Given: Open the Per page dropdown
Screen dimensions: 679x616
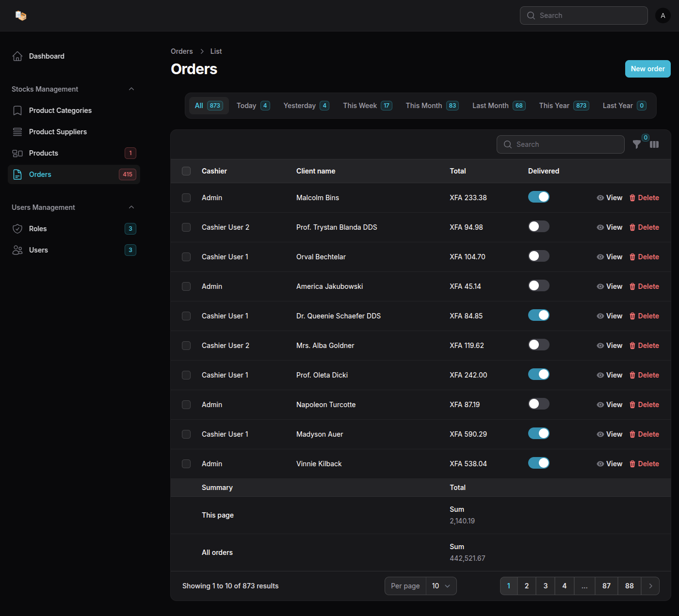Looking at the screenshot, I should [x=441, y=586].
